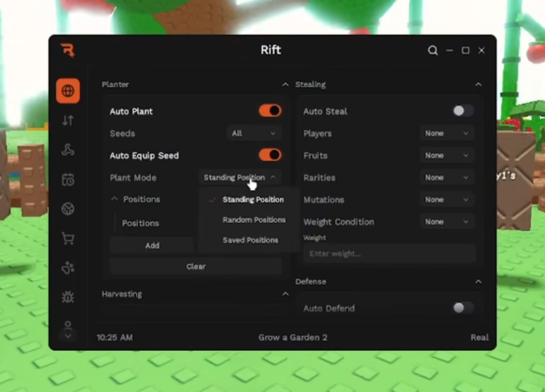This screenshot has width=545, height=392.
Task: Click the Rift title text
Action: (x=271, y=50)
